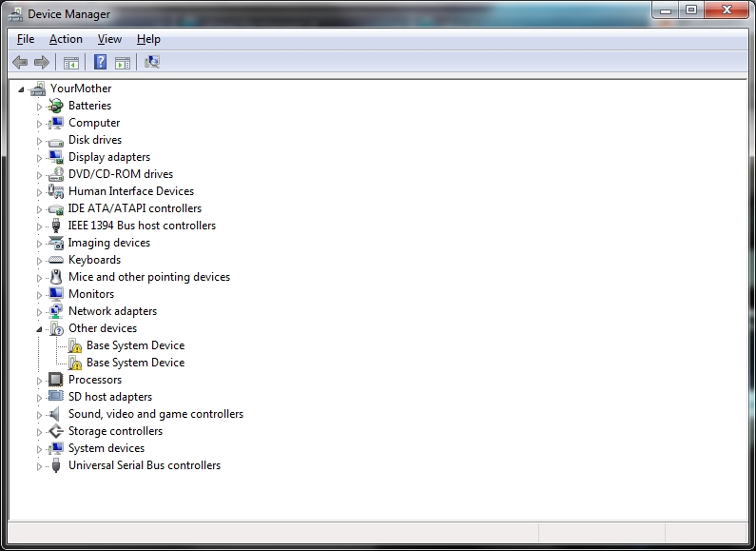
Task: Select Storage controllers label
Action: click(x=115, y=431)
